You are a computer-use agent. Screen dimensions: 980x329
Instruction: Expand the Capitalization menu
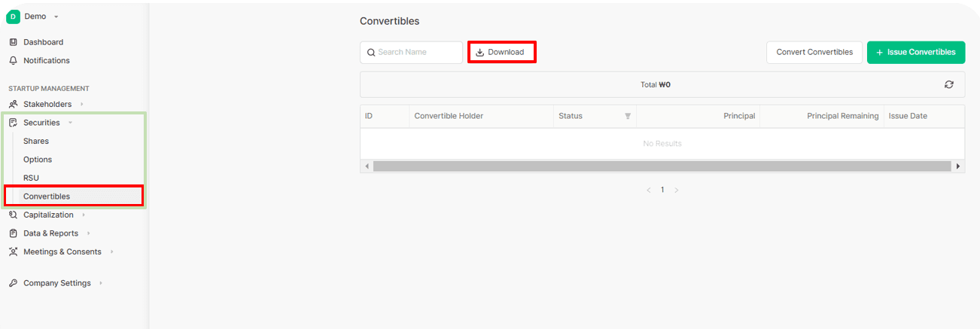[x=48, y=215]
